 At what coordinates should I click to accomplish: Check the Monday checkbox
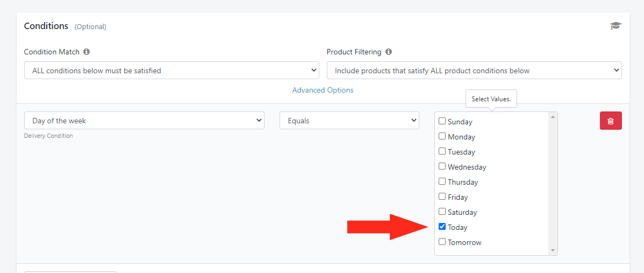[x=442, y=136]
